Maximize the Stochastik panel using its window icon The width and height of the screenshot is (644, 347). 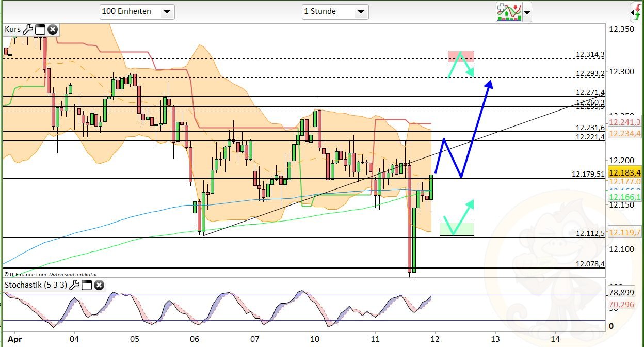[x=87, y=285]
